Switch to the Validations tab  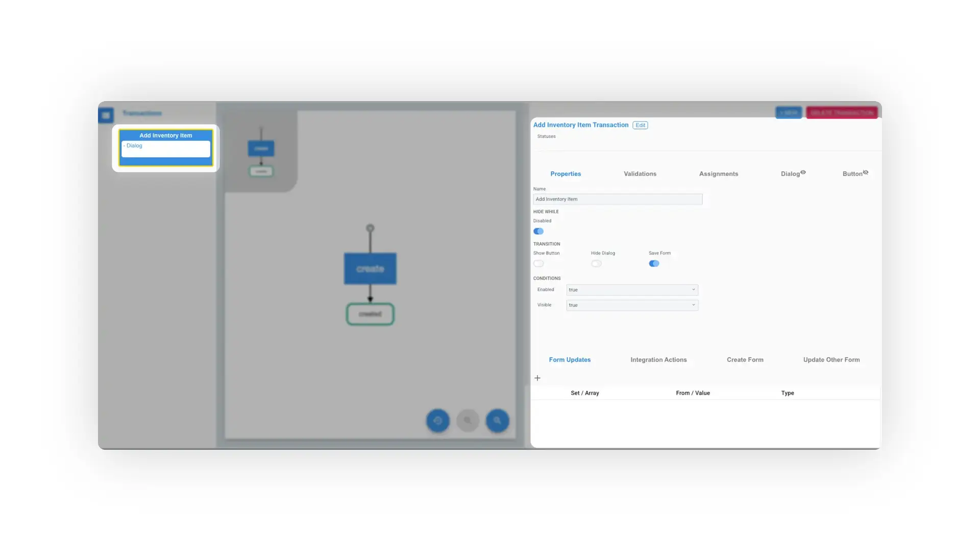(x=640, y=174)
